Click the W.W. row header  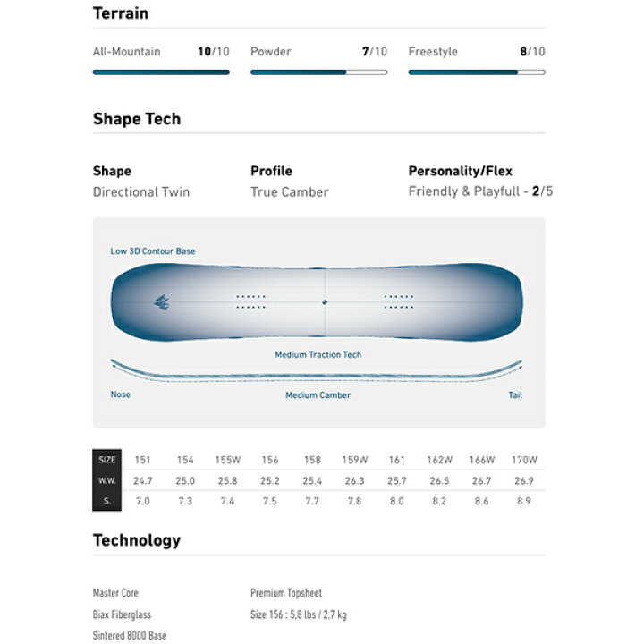point(106,480)
